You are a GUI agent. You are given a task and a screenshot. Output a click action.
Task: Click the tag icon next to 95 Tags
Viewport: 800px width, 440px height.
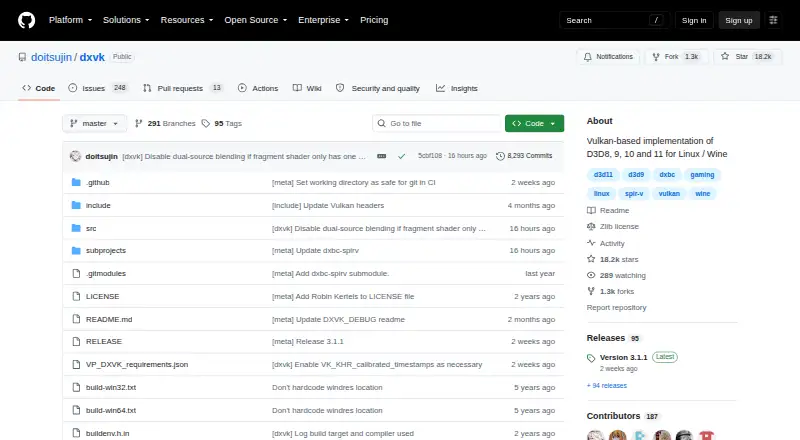coord(206,124)
